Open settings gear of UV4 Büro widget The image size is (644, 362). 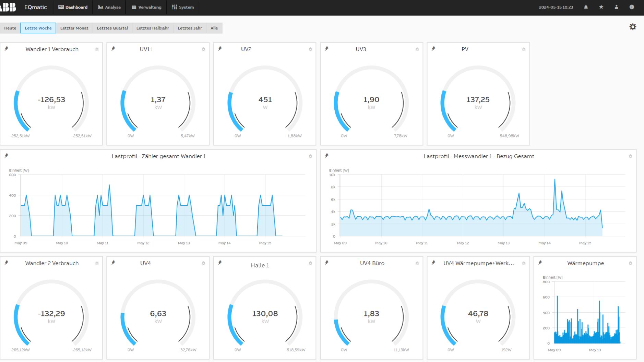tap(417, 263)
